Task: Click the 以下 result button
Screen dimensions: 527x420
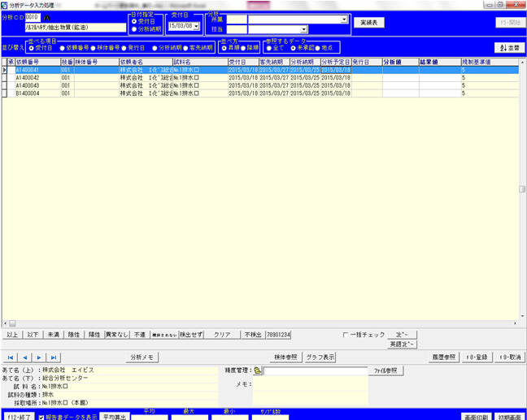Action: 33,335
